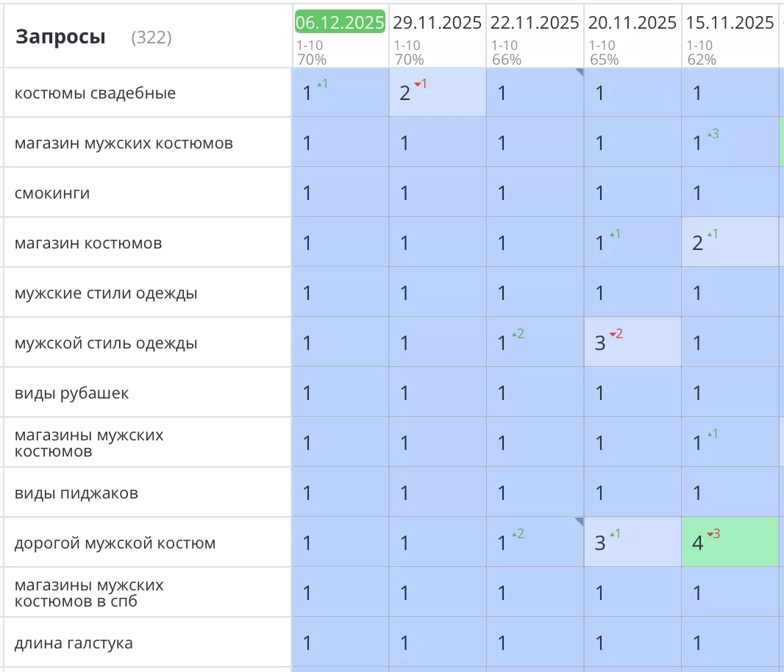Open the query "смокинги"

(x=52, y=193)
